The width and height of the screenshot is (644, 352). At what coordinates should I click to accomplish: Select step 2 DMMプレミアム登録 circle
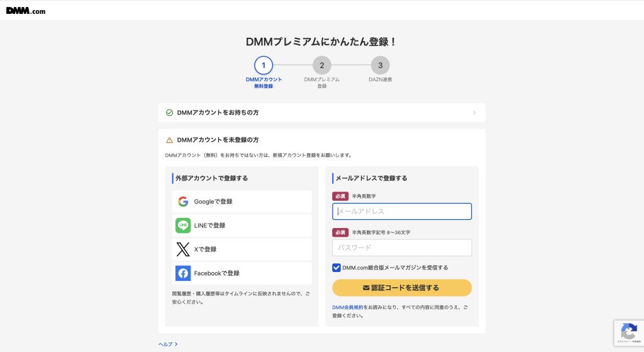pos(321,65)
